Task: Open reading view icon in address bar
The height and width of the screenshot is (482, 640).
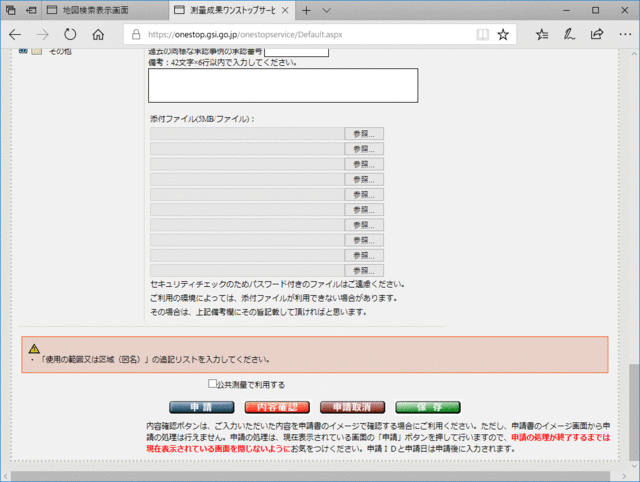Action: [482, 35]
